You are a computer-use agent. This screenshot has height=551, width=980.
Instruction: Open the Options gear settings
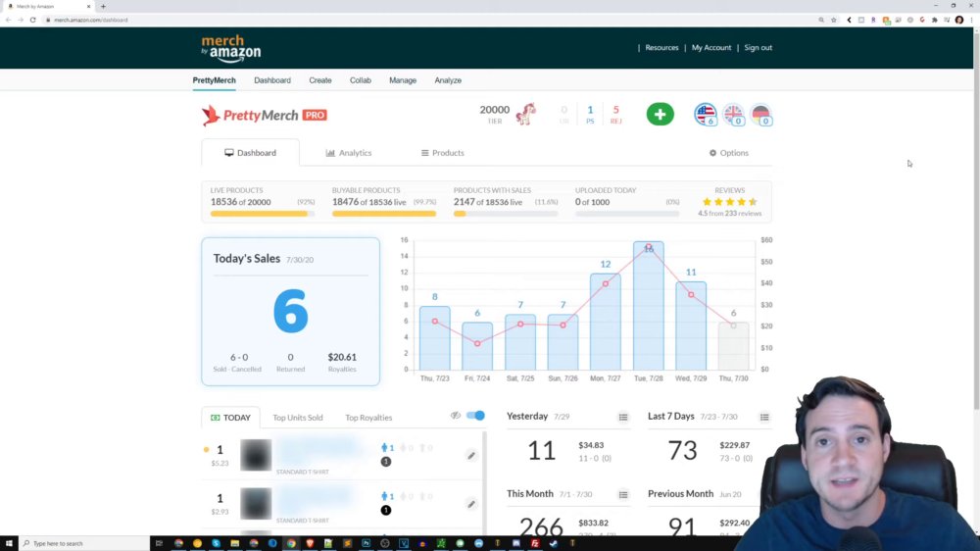coord(729,153)
